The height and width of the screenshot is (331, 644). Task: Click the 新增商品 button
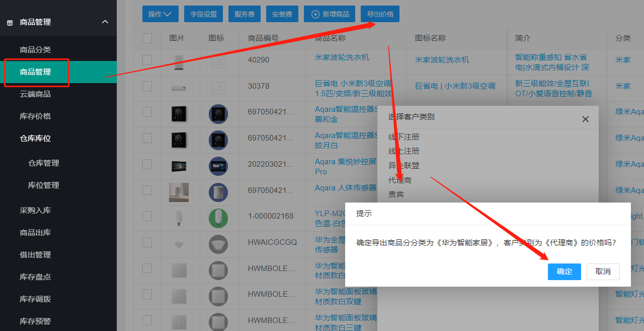[x=330, y=14]
